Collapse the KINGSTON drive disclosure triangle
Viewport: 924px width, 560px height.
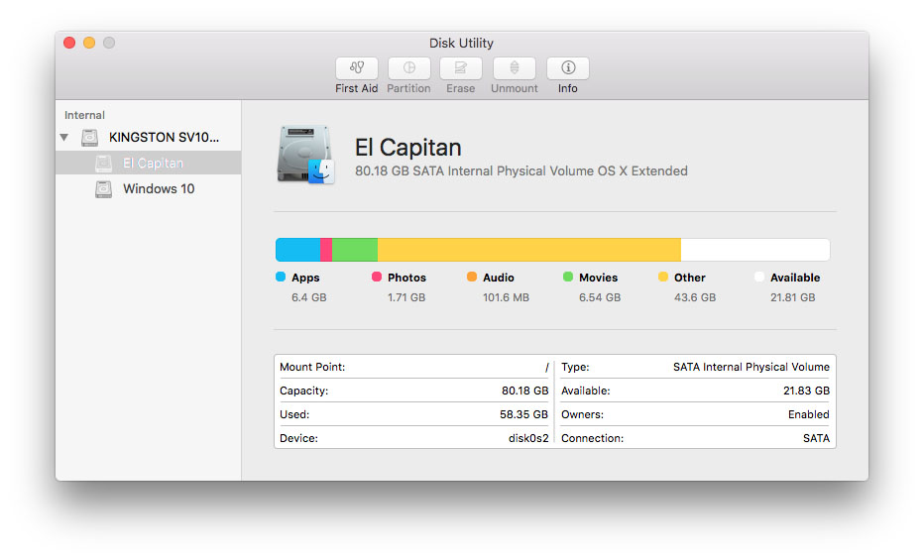tap(64, 137)
